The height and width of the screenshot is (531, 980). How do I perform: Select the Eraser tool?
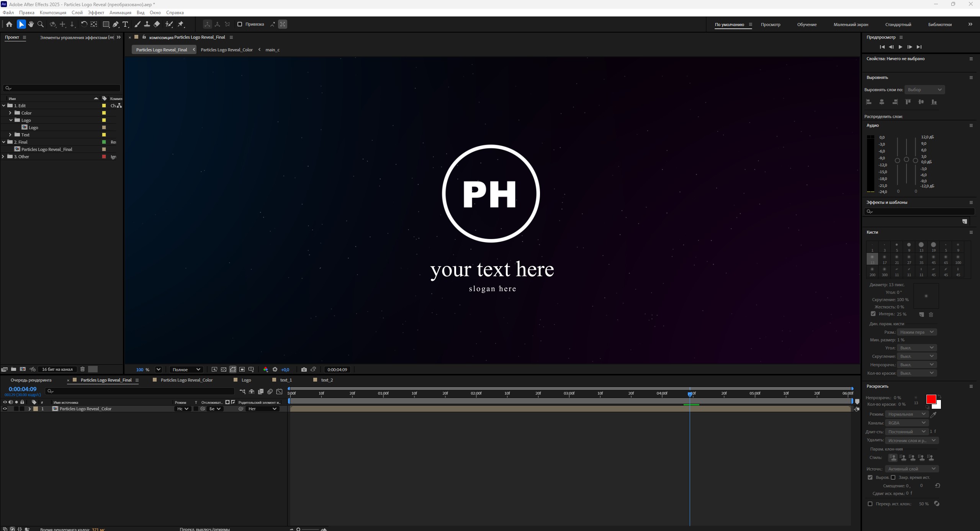(157, 24)
